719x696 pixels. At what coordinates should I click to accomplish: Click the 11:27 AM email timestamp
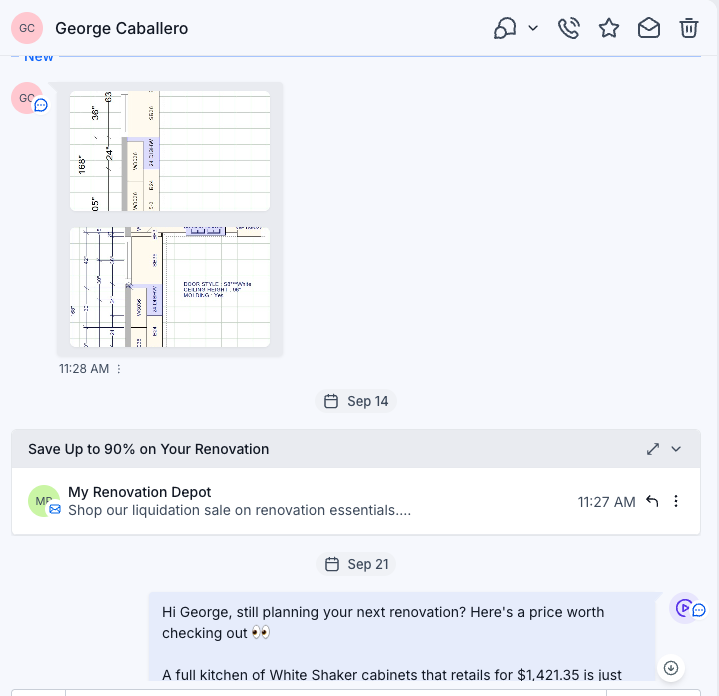[606, 502]
